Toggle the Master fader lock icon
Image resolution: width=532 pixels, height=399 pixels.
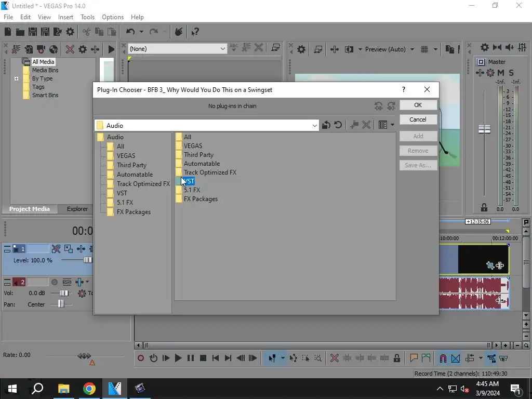pos(484,207)
